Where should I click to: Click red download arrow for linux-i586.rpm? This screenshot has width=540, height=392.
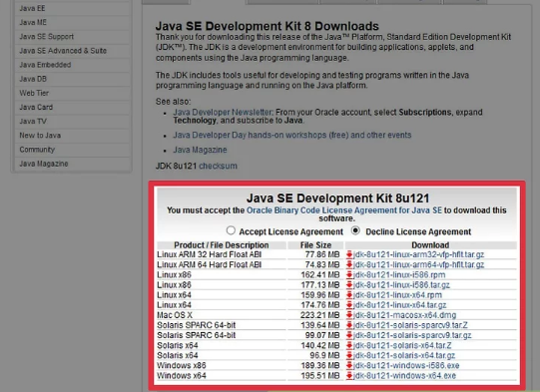pyautogui.click(x=349, y=275)
